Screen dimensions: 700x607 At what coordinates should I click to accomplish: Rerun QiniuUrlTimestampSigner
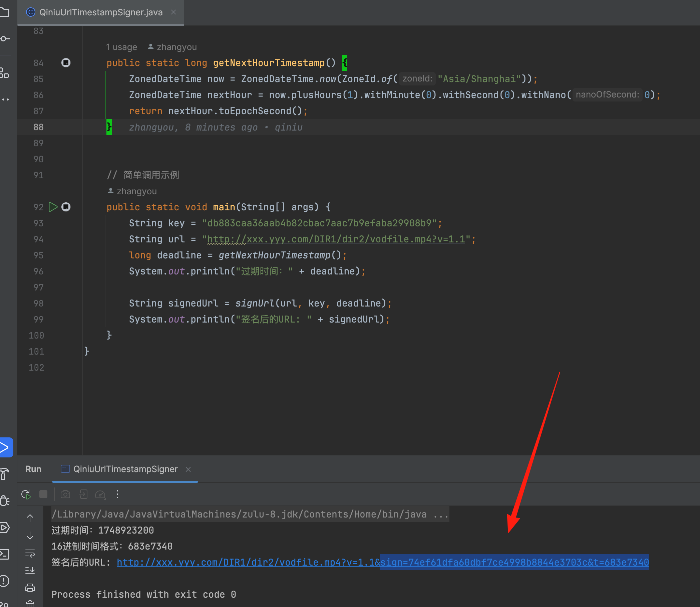pos(26,494)
